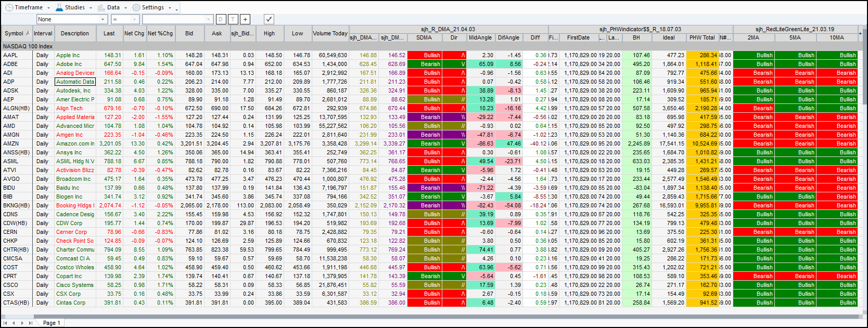Select the AAPL symbol cell

coord(17,55)
